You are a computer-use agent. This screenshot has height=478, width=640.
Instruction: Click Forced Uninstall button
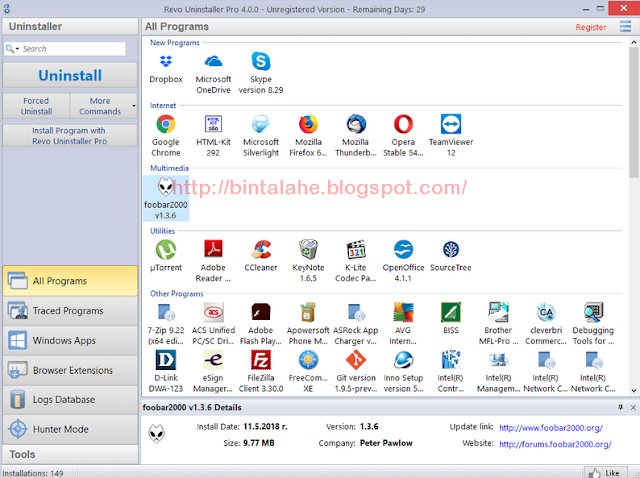coord(36,106)
